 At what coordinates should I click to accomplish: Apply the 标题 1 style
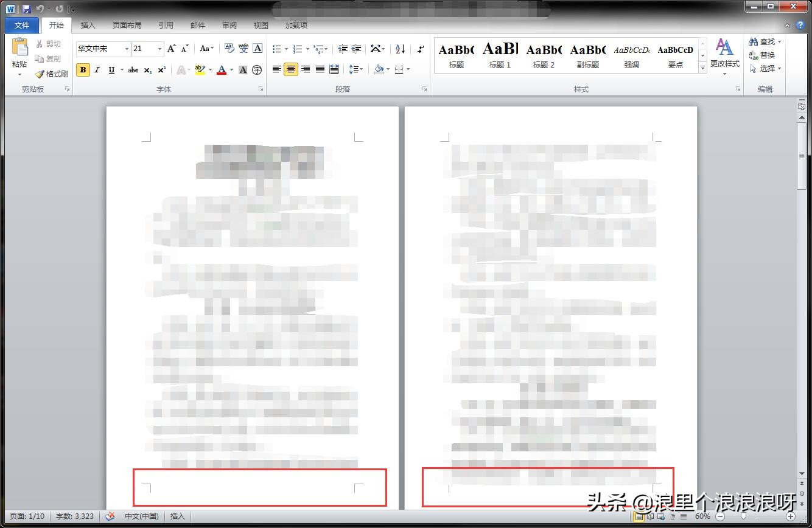point(500,55)
